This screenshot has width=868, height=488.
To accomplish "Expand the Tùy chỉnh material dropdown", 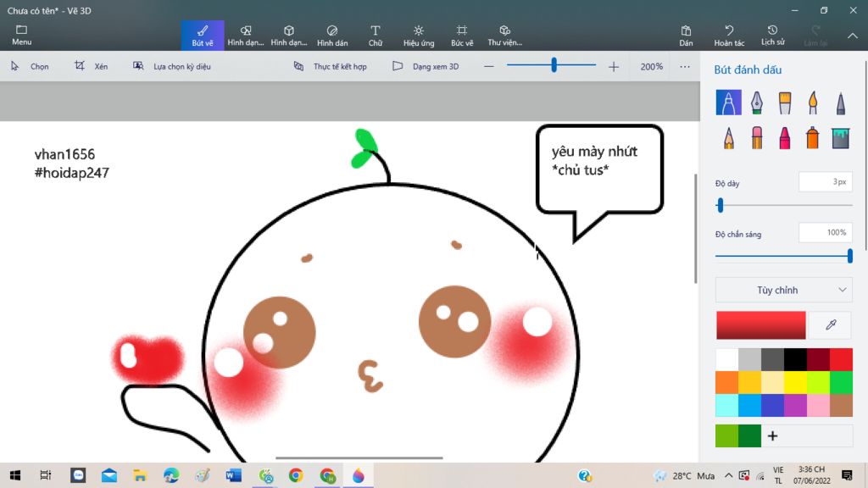I will (x=784, y=290).
